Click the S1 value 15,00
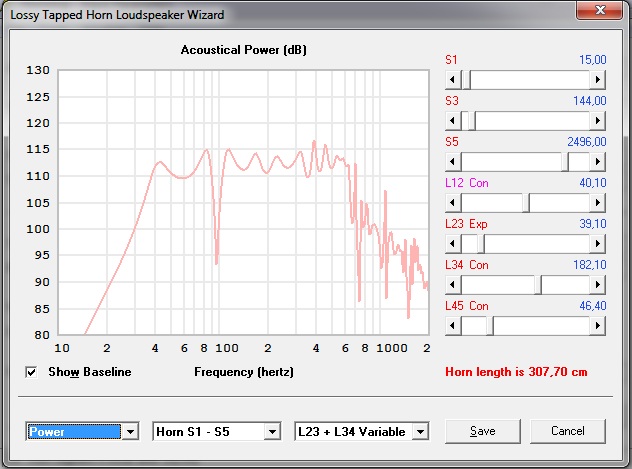This screenshot has height=469, width=632. point(592,60)
